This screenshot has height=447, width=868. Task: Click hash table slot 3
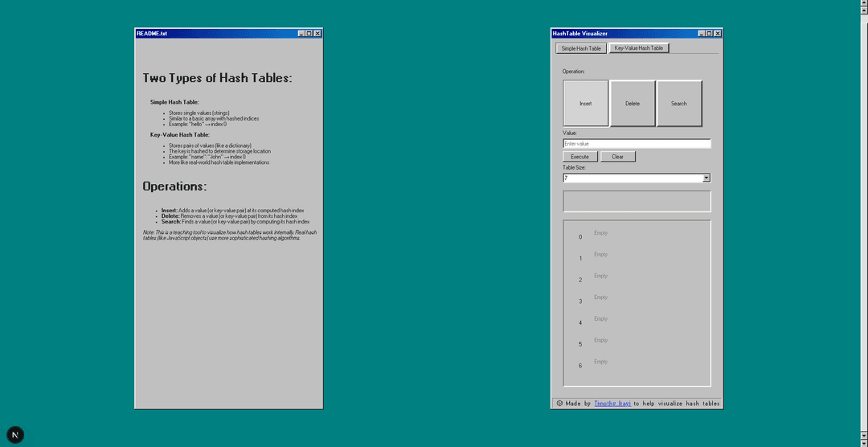tap(637, 299)
